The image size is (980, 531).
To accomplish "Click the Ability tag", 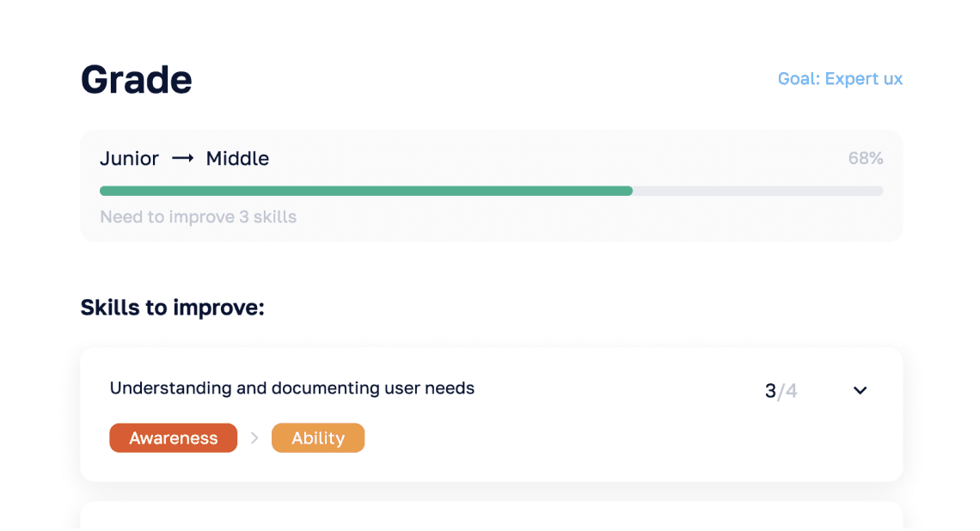I will [318, 438].
